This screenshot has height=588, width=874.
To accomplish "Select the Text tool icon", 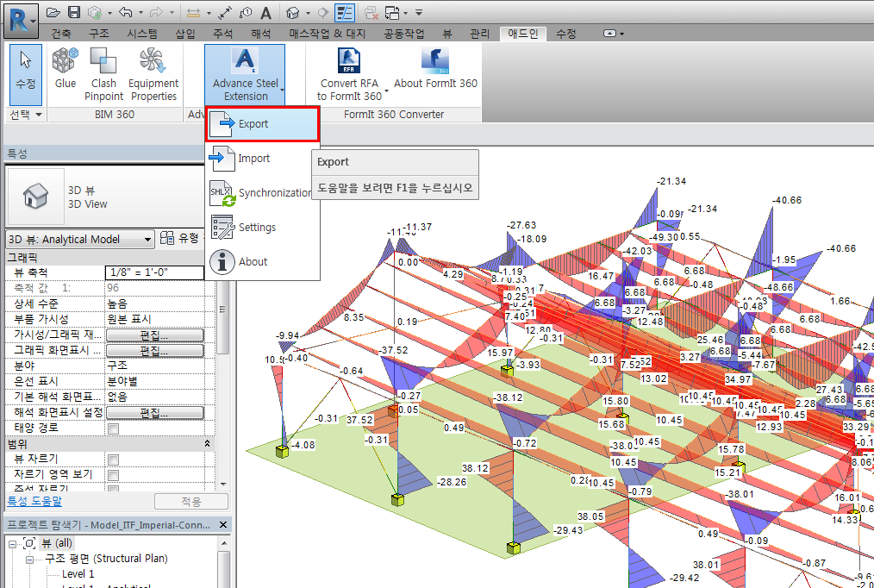I will pos(265,12).
